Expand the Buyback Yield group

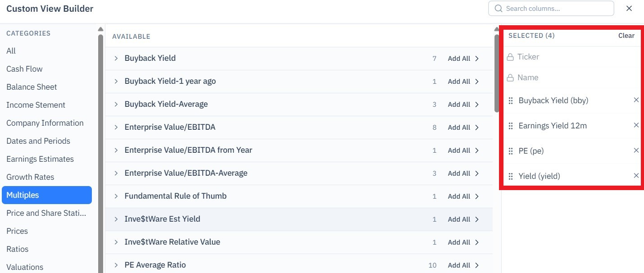tap(116, 58)
